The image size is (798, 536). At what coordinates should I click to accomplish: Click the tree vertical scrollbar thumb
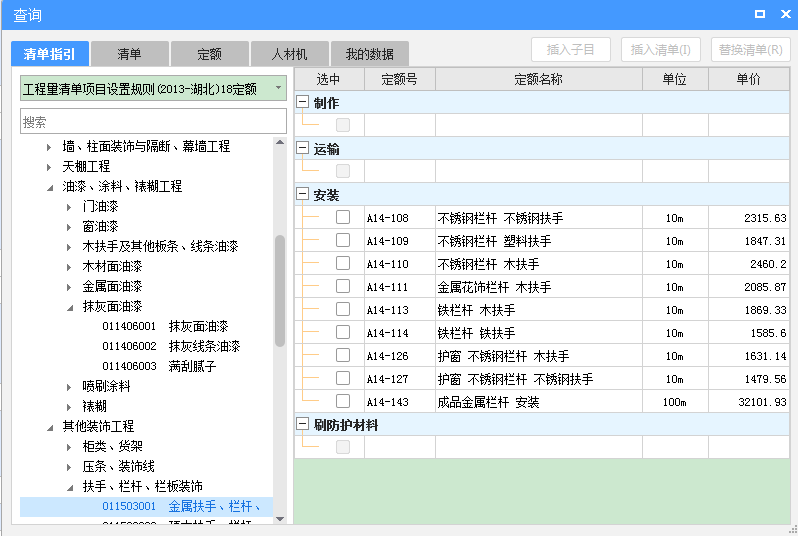pyautogui.click(x=280, y=291)
